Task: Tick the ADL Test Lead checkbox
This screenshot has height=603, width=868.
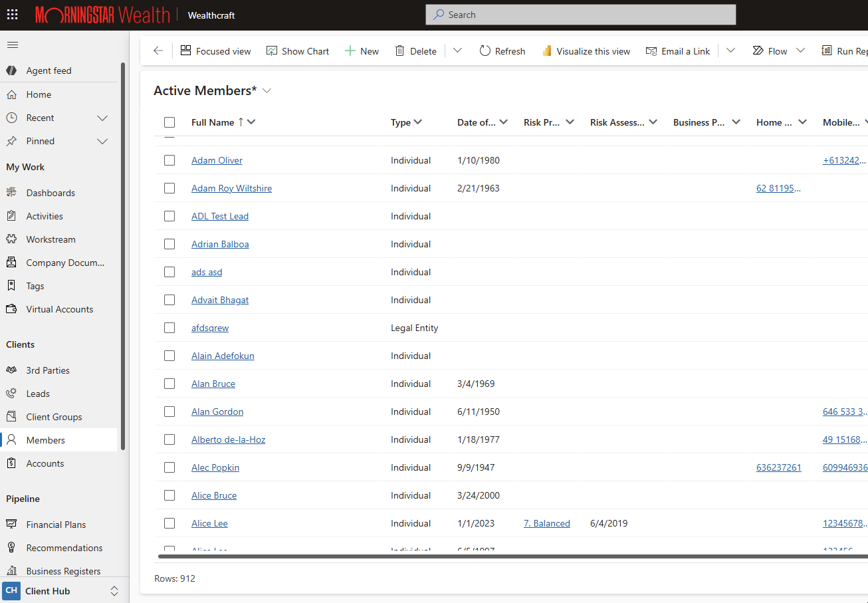Action: pyautogui.click(x=169, y=216)
